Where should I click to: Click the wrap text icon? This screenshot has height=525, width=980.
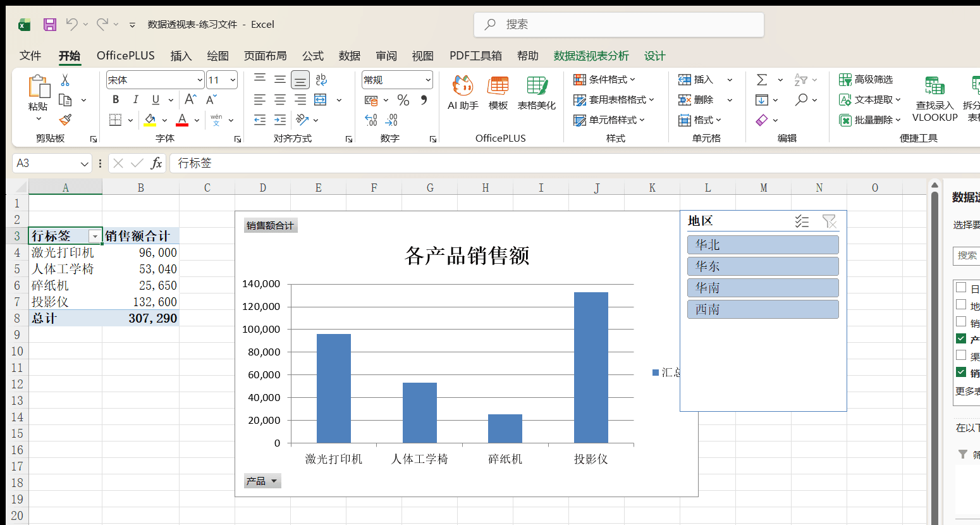point(321,80)
